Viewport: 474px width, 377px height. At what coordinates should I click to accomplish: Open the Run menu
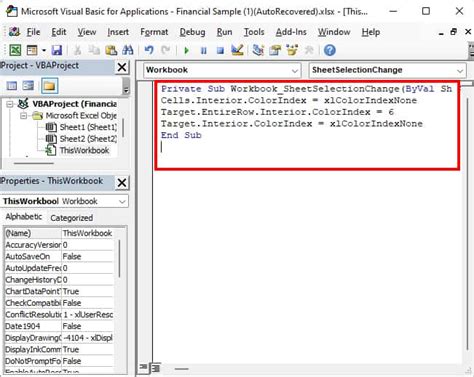coord(224,32)
